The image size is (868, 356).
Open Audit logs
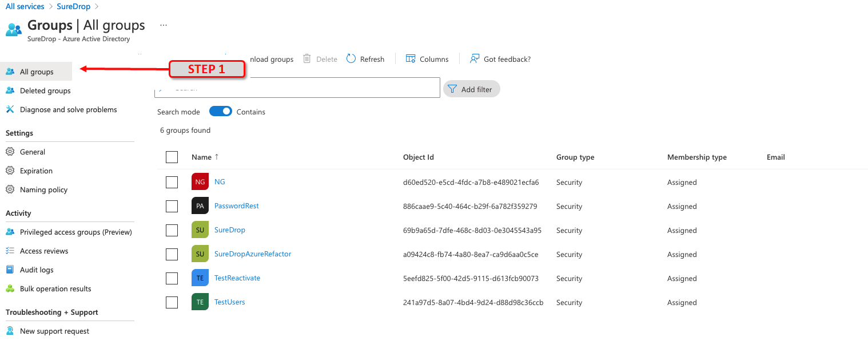pyautogui.click(x=37, y=270)
